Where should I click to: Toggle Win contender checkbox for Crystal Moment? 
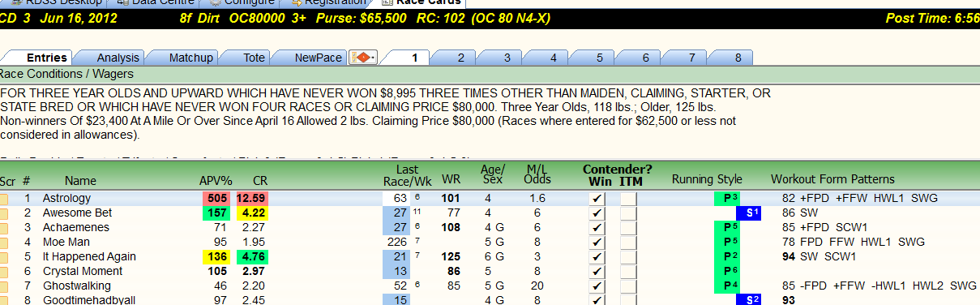pos(597,271)
